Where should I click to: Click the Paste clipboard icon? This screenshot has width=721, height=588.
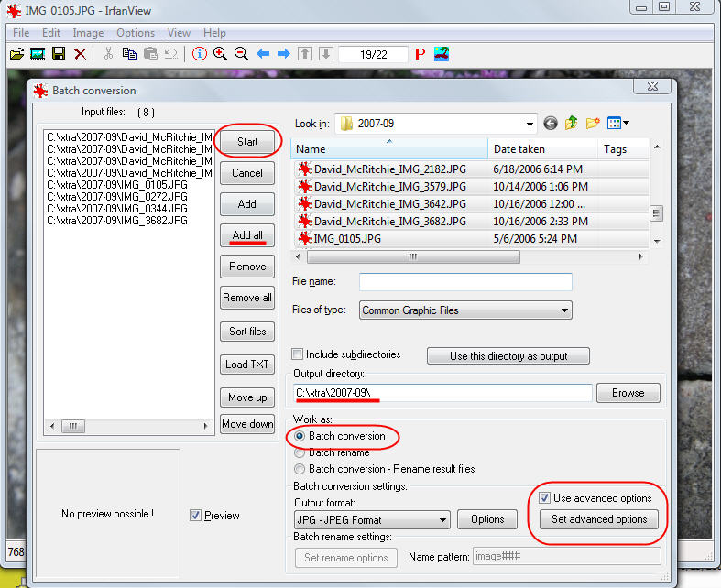click(150, 54)
